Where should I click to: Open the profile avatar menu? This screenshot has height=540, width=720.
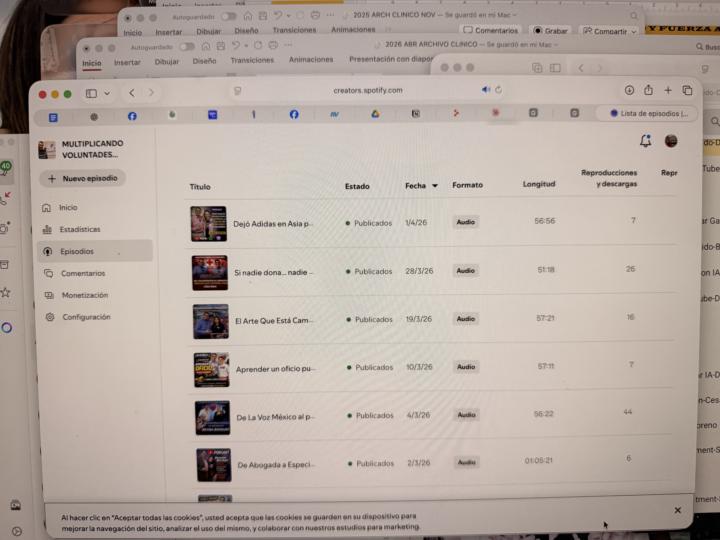tap(671, 141)
